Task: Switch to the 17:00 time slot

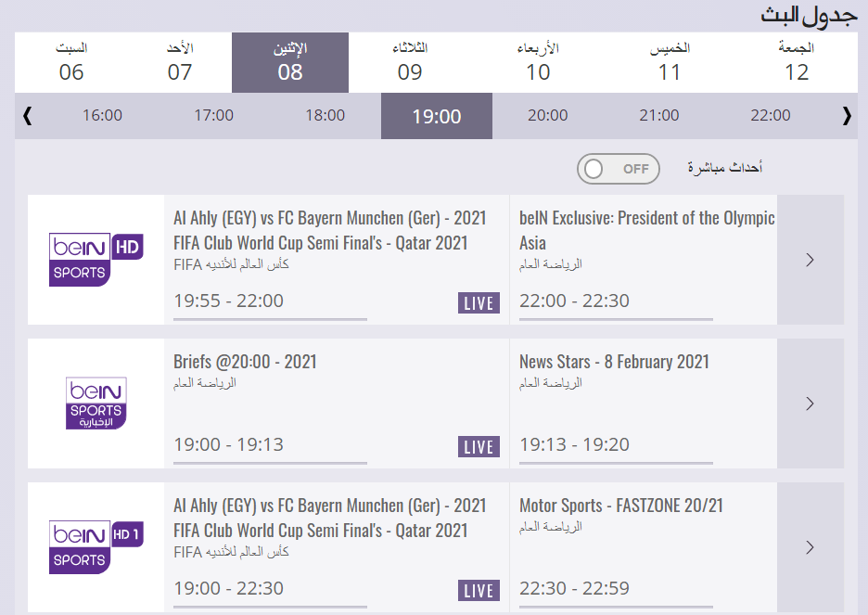Action: [213, 116]
